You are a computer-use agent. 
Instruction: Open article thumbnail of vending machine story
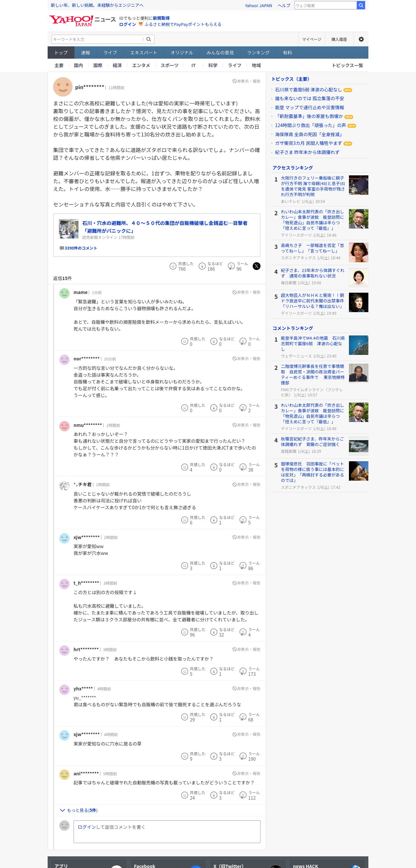(69, 229)
